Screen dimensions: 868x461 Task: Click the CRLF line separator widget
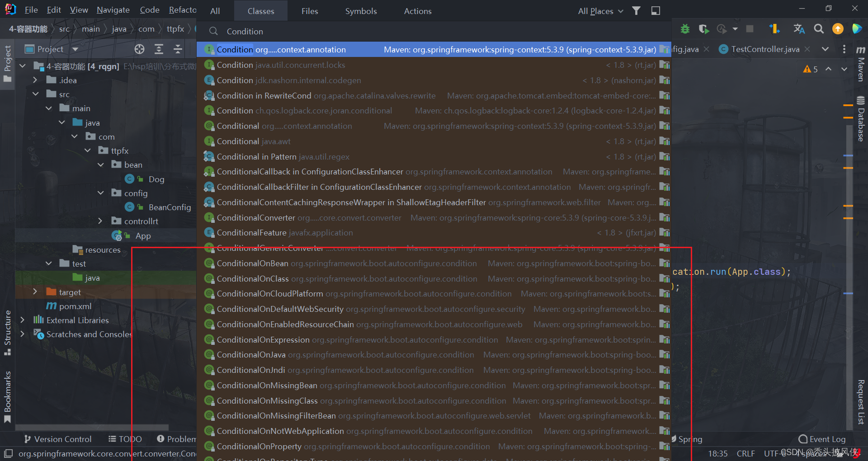[746, 453]
